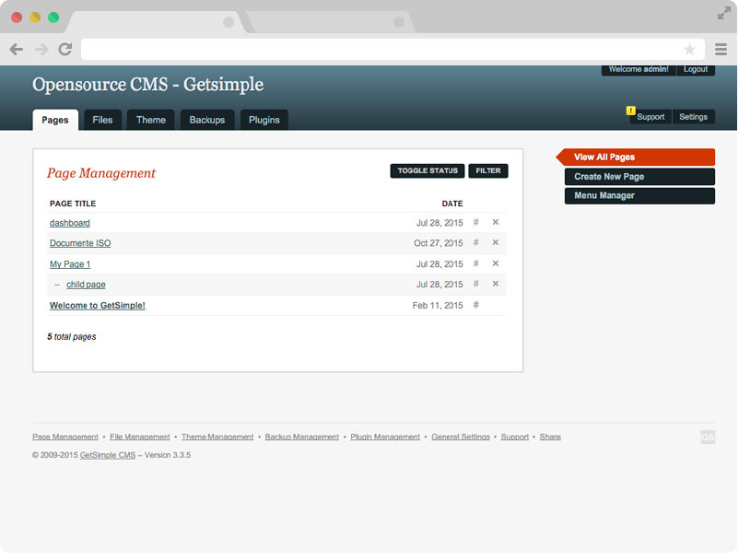Bookmark page with star icon
739x560 pixels.
pyautogui.click(x=689, y=49)
